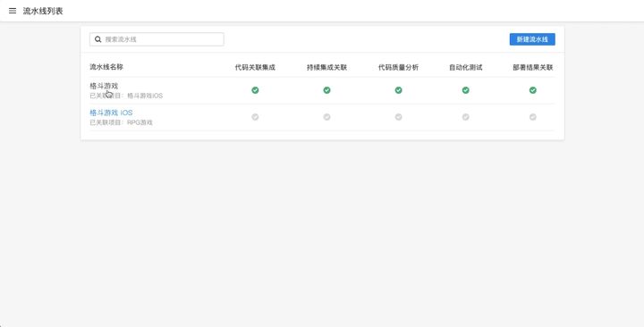Click the 新建流水线 button

click(x=532, y=39)
